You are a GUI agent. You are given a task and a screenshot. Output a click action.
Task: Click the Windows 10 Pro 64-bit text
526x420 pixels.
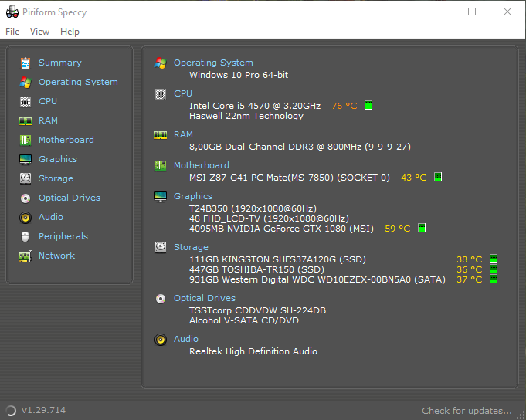[x=239, y=75]
